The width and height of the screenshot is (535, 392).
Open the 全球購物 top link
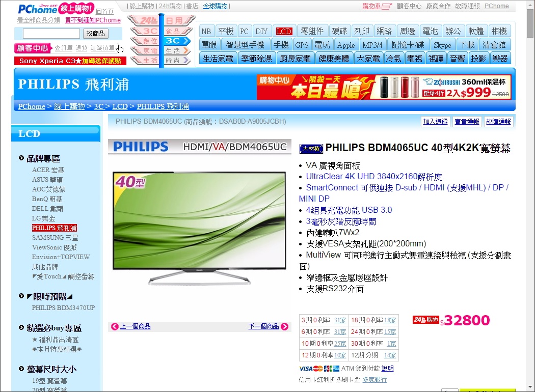coord(216,6)
